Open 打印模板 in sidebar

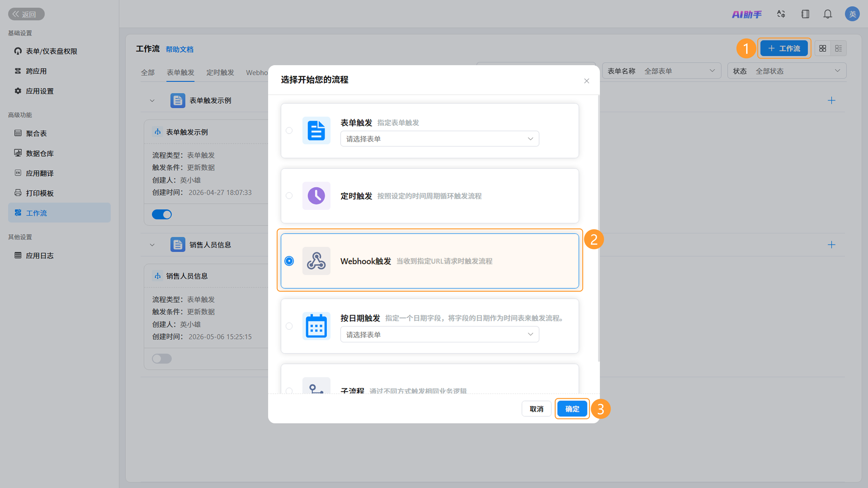pos(59,193)
